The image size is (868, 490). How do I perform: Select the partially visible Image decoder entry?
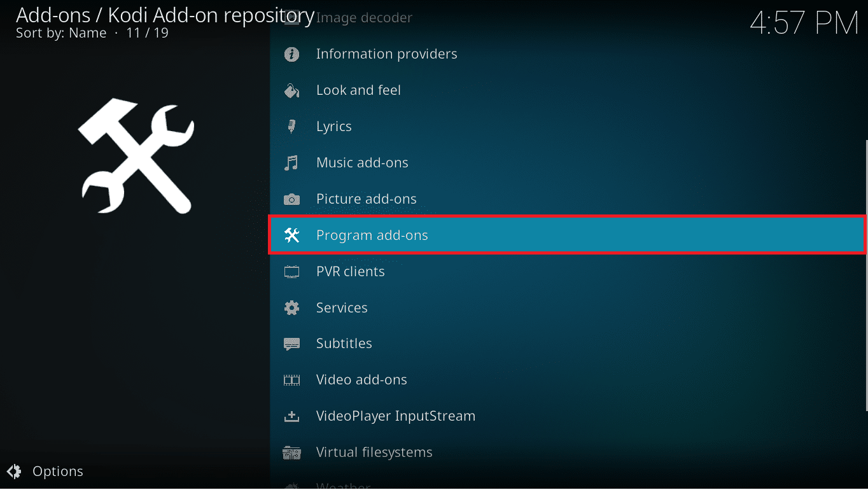(x=364, y=18)
